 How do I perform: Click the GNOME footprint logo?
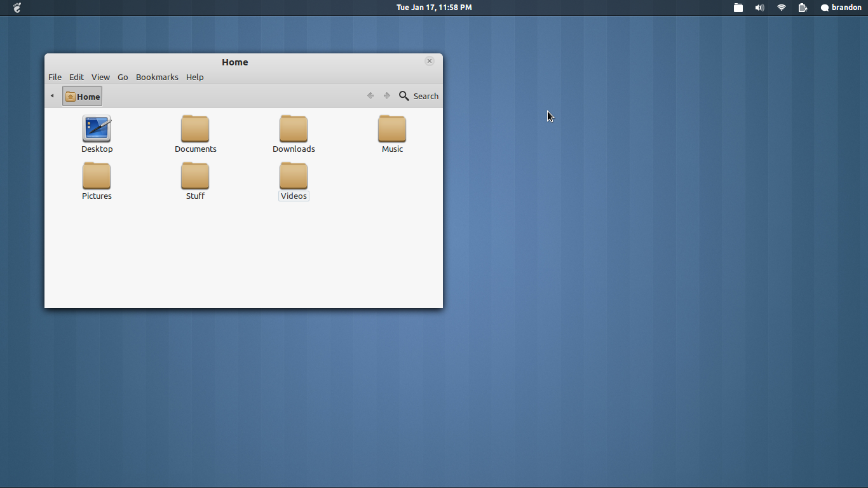tap(16, 8)
